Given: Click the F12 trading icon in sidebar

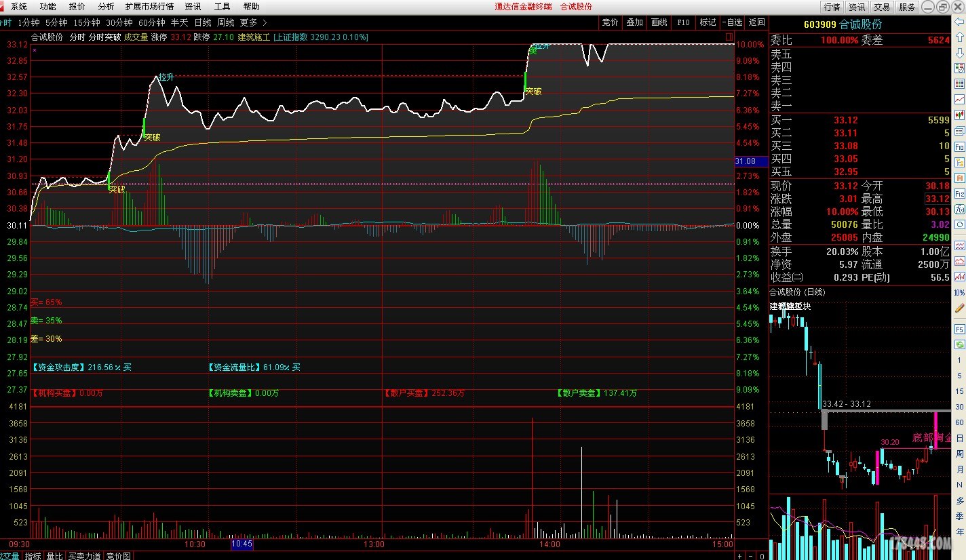Looking at the screenshot, I should (x=959, y=193).
